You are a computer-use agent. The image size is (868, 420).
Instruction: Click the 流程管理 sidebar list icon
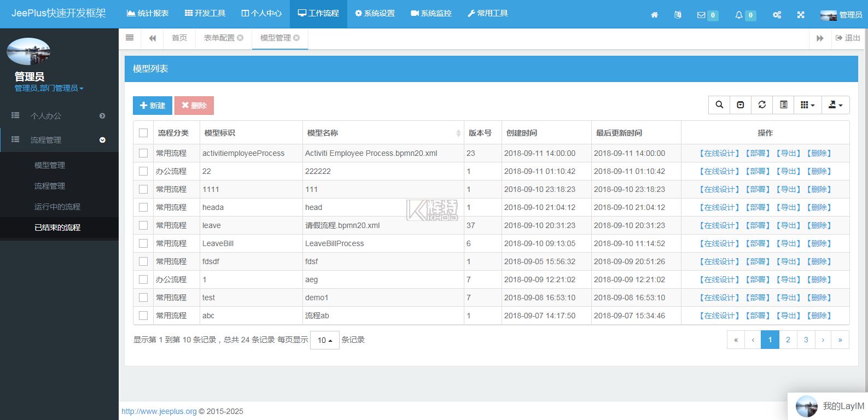point(15,139)
